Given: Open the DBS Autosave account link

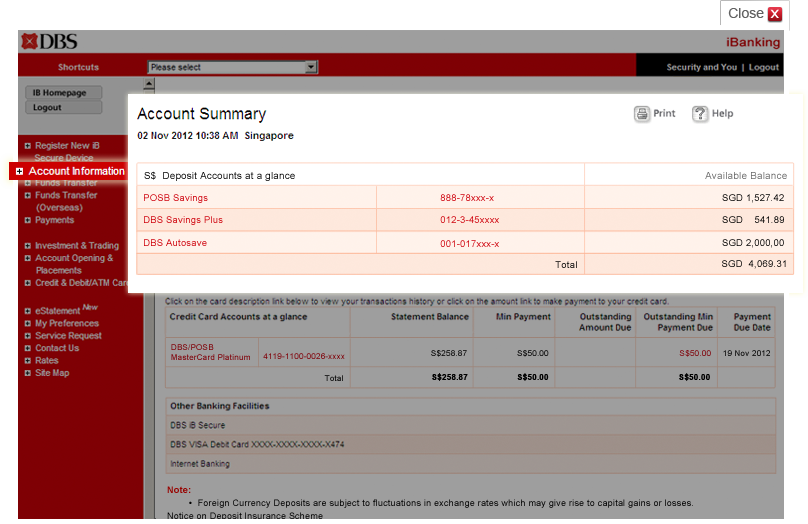Looking at the screenshot, I should coord(175,243).
